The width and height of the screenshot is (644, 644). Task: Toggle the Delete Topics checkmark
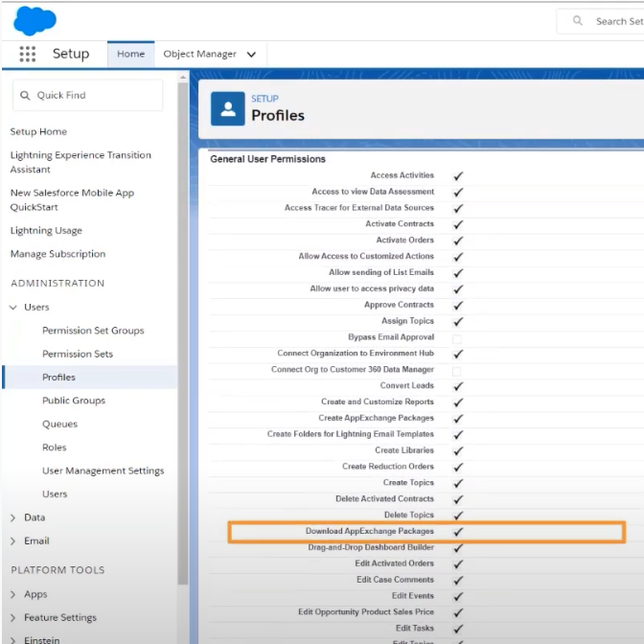[x=457, y=516]
